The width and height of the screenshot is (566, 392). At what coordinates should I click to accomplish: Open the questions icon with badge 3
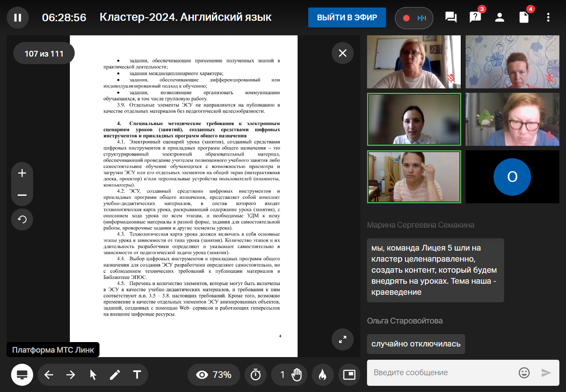(475, 18)
